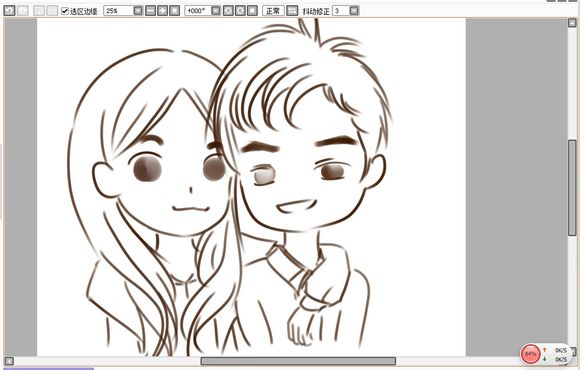Click the red 84% memory usage ball
Screen dimensions: 580x370
[530, 354]
